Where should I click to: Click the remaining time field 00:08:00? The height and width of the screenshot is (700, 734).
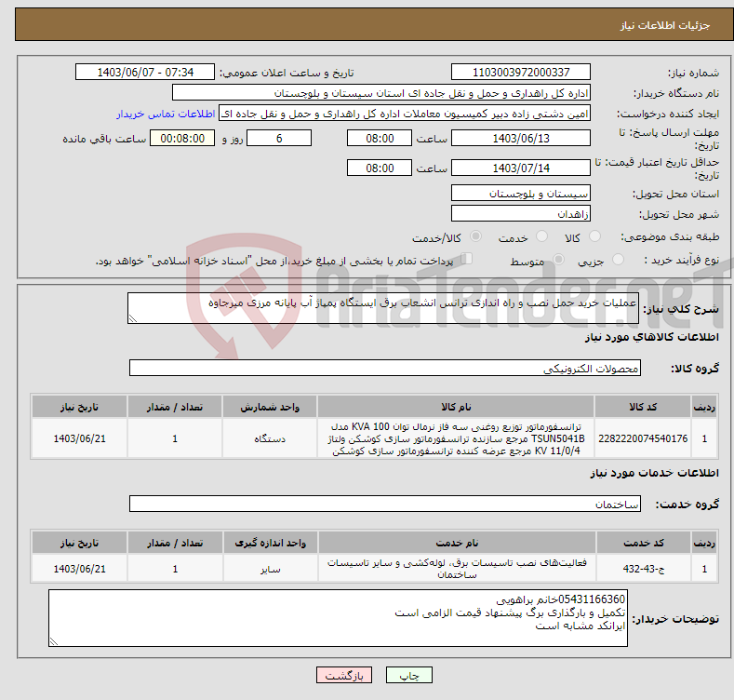(x=182, y=138)
